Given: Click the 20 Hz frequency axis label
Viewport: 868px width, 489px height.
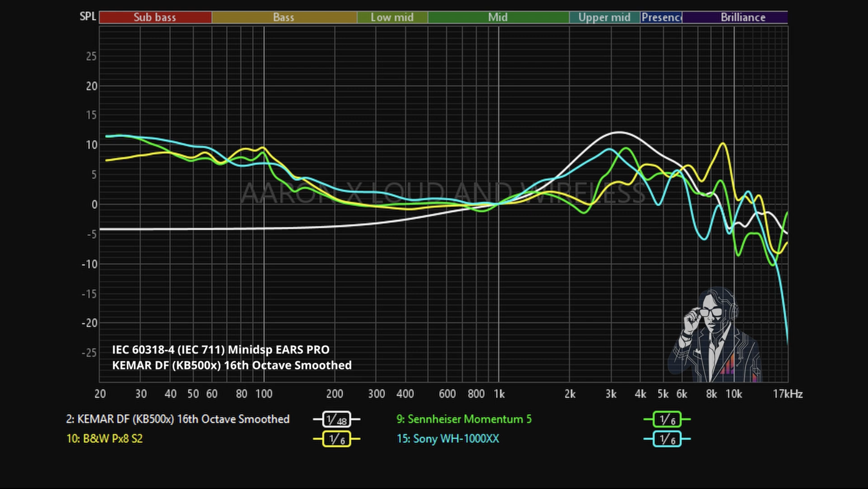Looking at the screenshot, I should (x=100, y=394).
